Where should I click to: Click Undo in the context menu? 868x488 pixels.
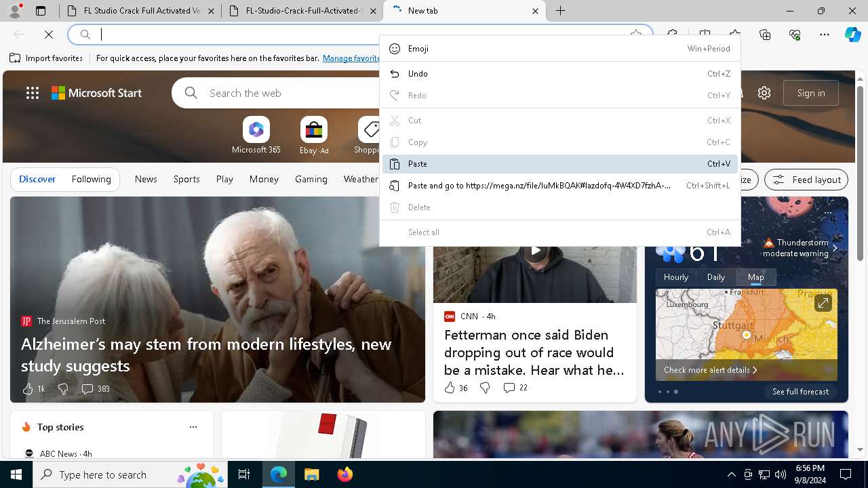(x=560, y=74)
